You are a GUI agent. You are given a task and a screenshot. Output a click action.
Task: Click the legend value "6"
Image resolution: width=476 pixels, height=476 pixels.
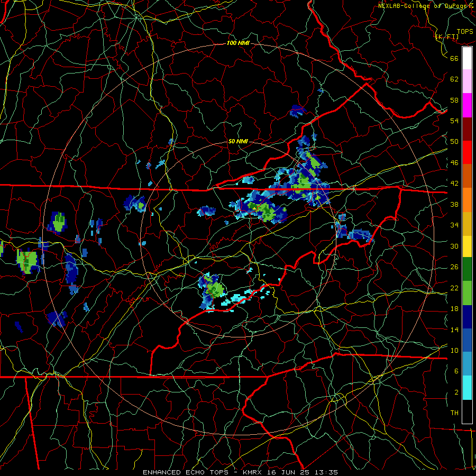point(456,371)
